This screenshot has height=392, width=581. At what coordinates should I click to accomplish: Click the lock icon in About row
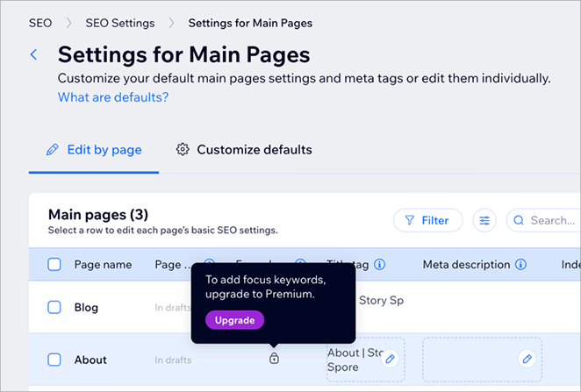[274, 359]
